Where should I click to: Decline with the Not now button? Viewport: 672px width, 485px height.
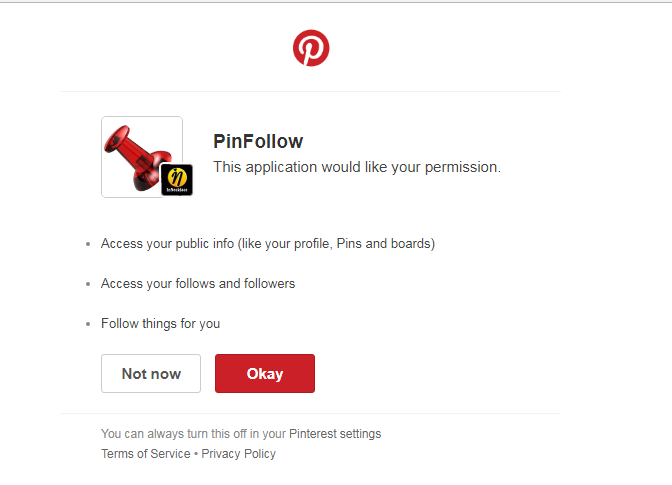pyautogui.click(x=151, y=374)
